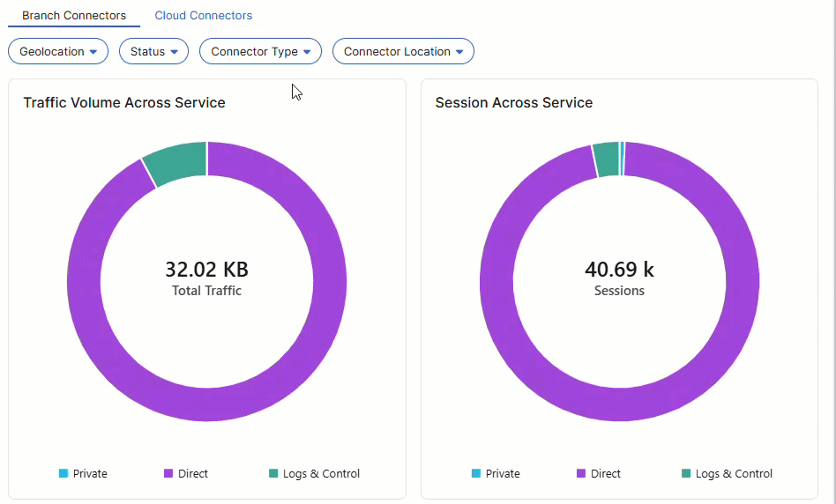836x504 pixels.
Task: Click the Traffic Volume Across Service title
Action: coord(124,103)
